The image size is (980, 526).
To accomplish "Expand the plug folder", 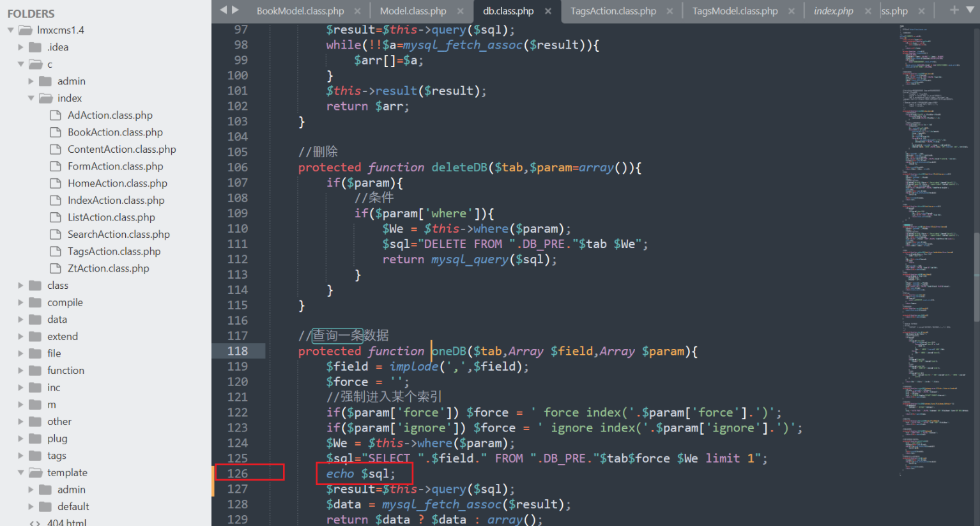I will pos(20,438).
